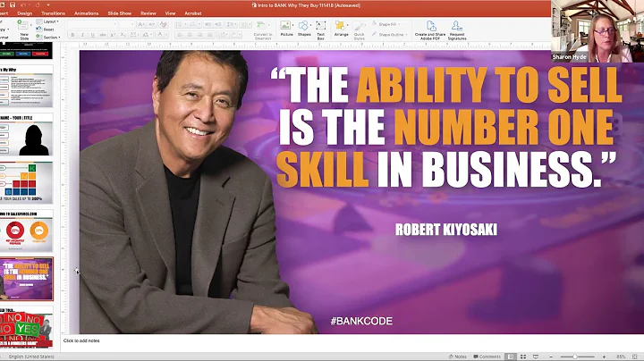This screenshot has height=361, width=644.
Task: Click the Save icon in the title bar
Action: [12, 5]
